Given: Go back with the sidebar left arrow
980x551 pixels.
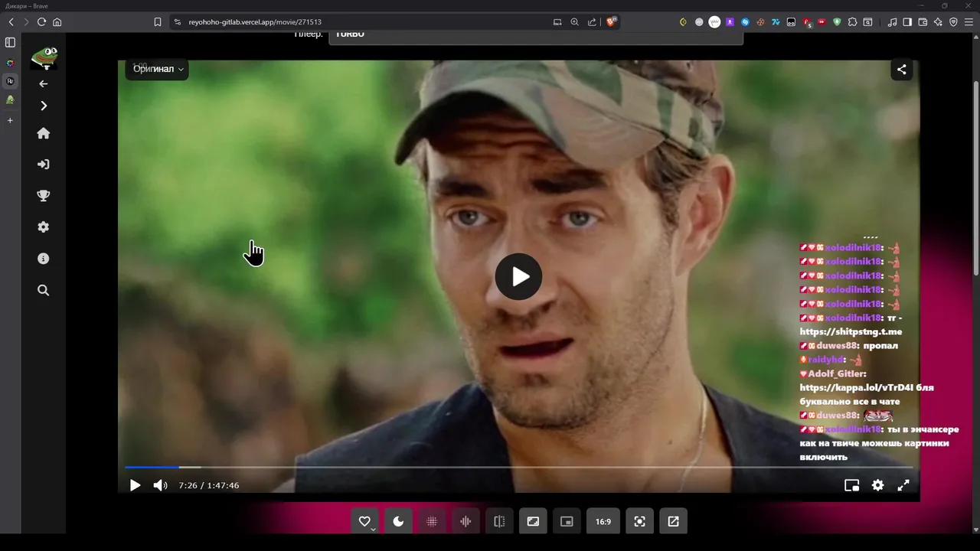Looking at the screenshot, I should point(44,83).
